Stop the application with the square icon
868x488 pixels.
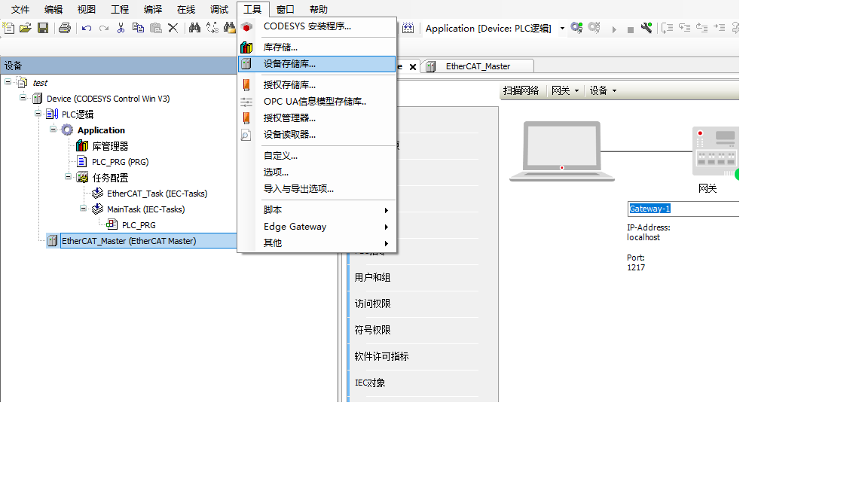[630, 30]
